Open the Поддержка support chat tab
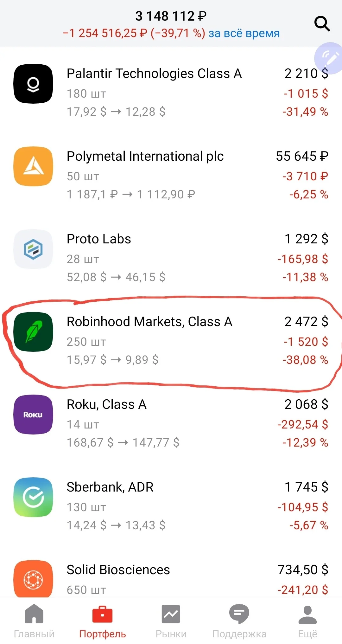 [239, 621]
